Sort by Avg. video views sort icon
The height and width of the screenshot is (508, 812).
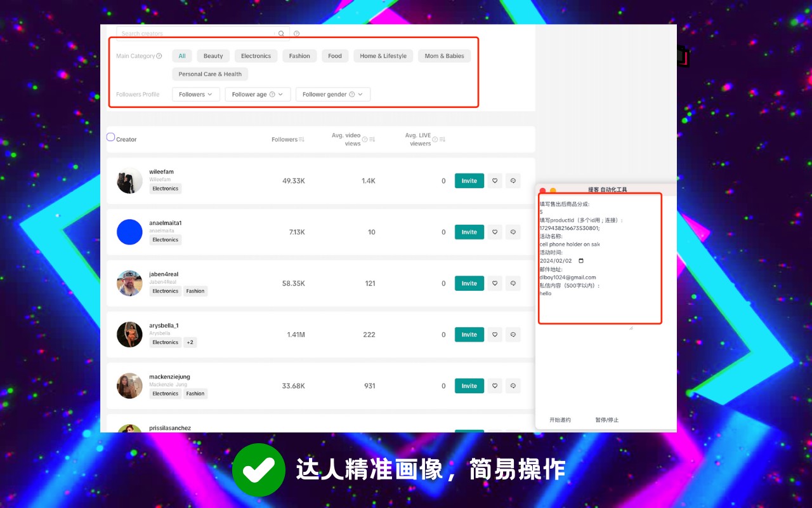click(x=372, y=140)
